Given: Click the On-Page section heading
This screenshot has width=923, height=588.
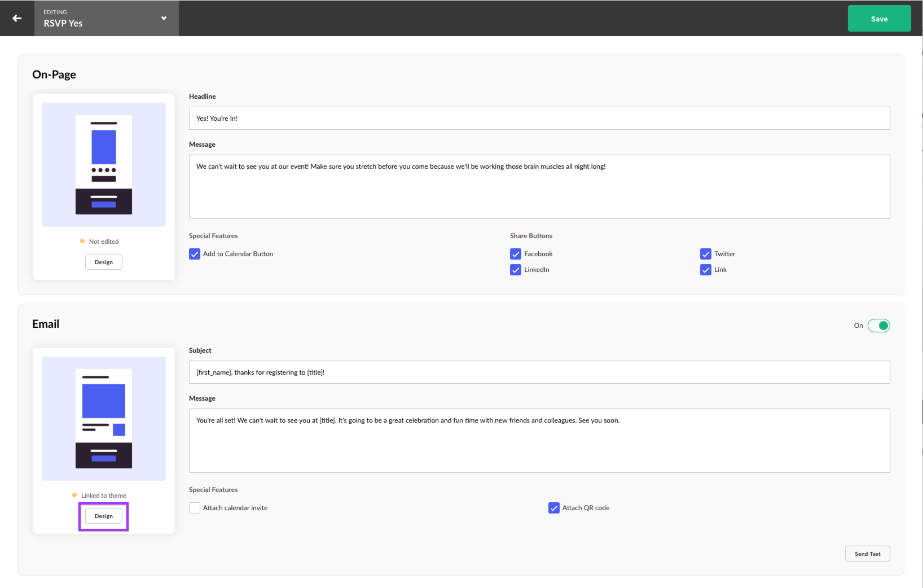Looking at the screenshot, I should point(54,74).
